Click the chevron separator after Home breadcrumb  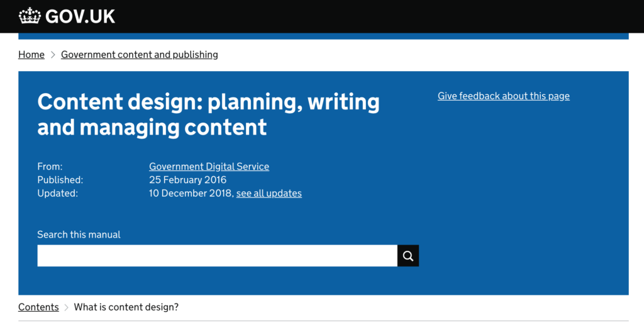[x=53, y=55]
